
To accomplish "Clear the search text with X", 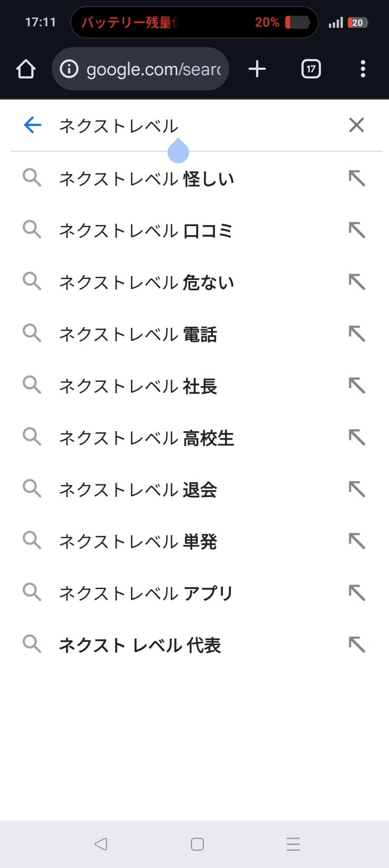I will pyautogui.click(x=356, y=125).
